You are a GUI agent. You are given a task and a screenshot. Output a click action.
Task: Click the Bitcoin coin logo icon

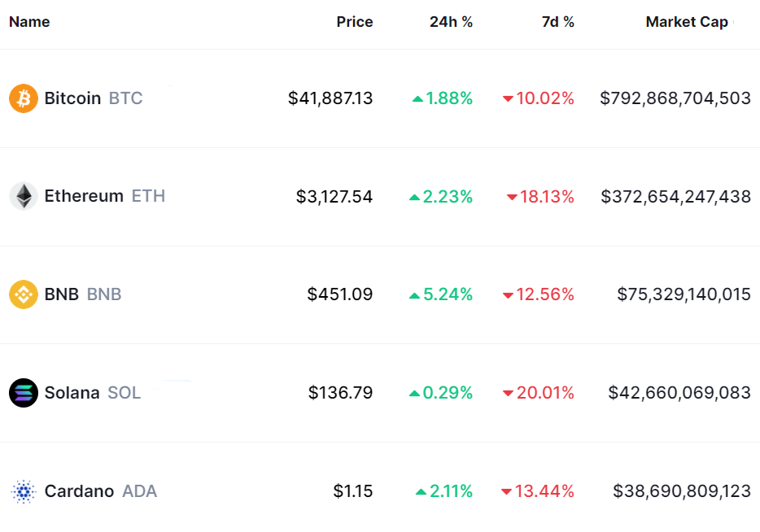[x=24, y=98]
